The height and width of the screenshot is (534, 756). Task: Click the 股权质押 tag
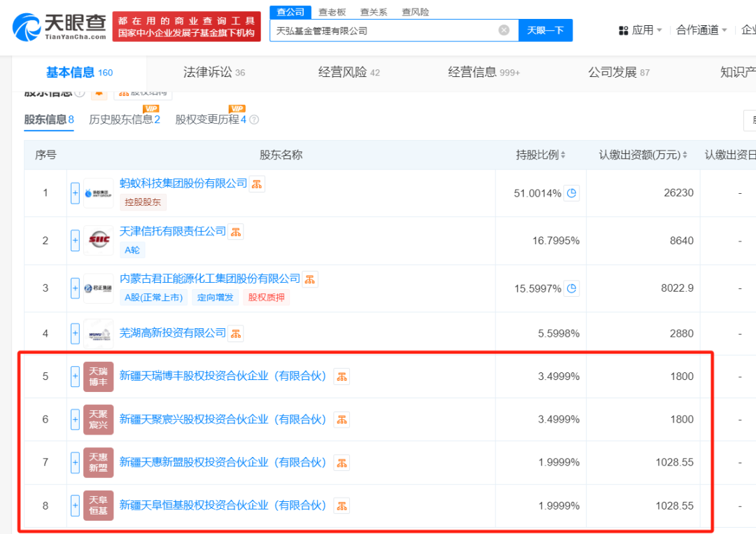[x=266, y=298]
